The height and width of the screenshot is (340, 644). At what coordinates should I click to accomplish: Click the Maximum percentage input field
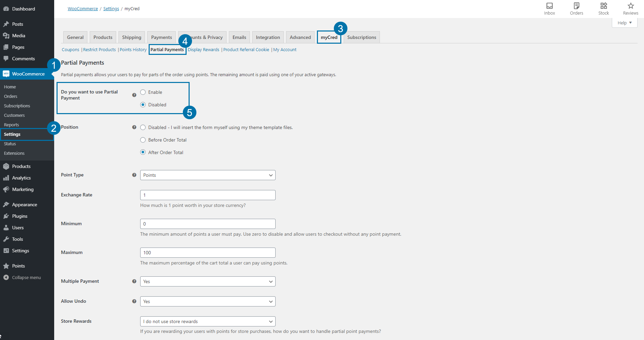coord(208,253)
